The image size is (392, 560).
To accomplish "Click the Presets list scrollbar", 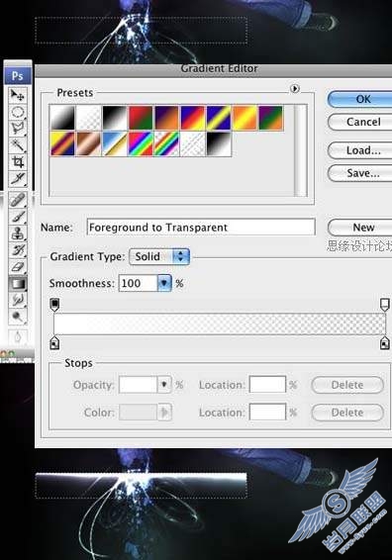I will click(301, 150).
